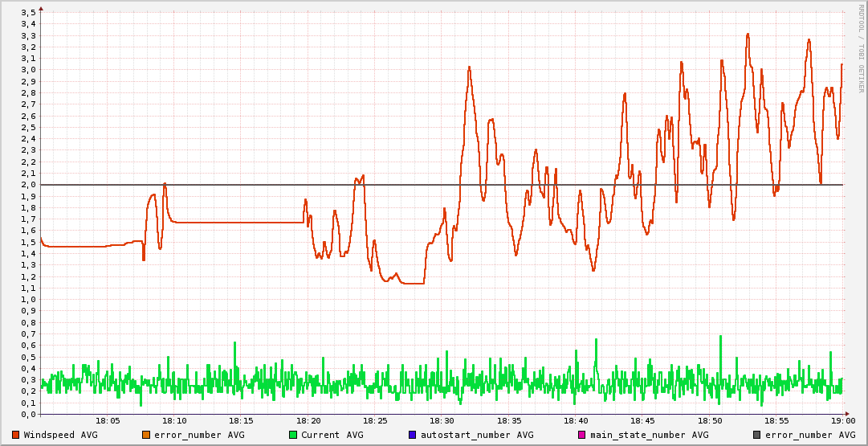Click the gray error_number legend swatch
This screenshot has height=446, width=868.
pyautogui.click(x=756, y=435)
